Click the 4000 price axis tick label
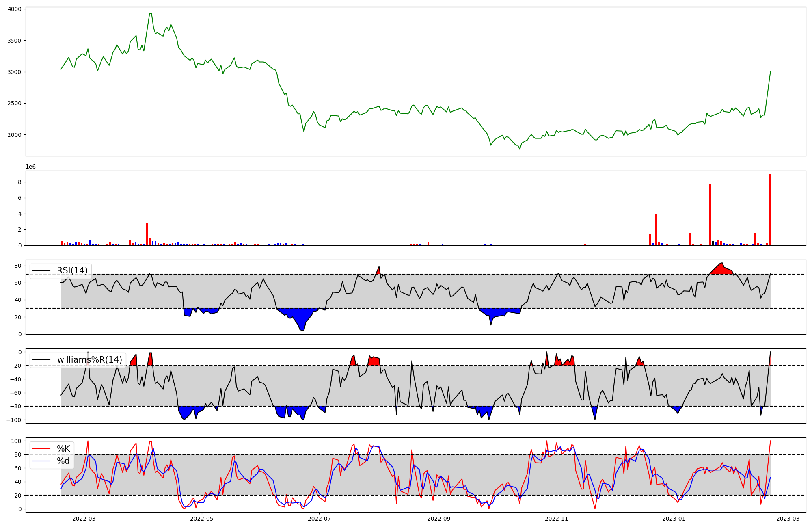Viewport: 812px width, 528px height. 15,9
